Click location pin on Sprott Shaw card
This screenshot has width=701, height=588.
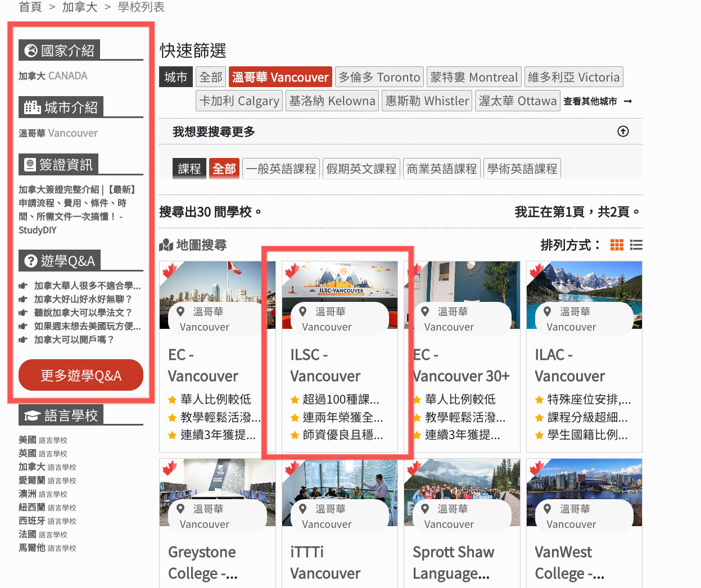(x=425, y=509)
